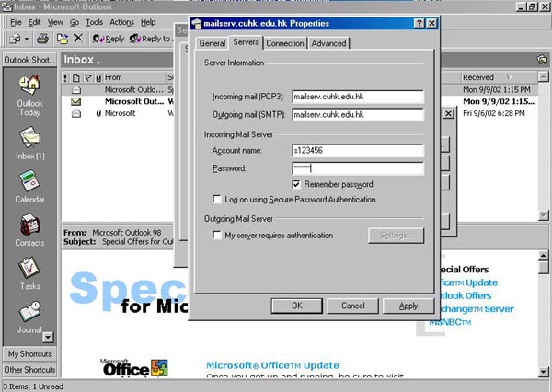Click the Password field
Viewport: 552px width, 392px height.
(x=358, y=168)
